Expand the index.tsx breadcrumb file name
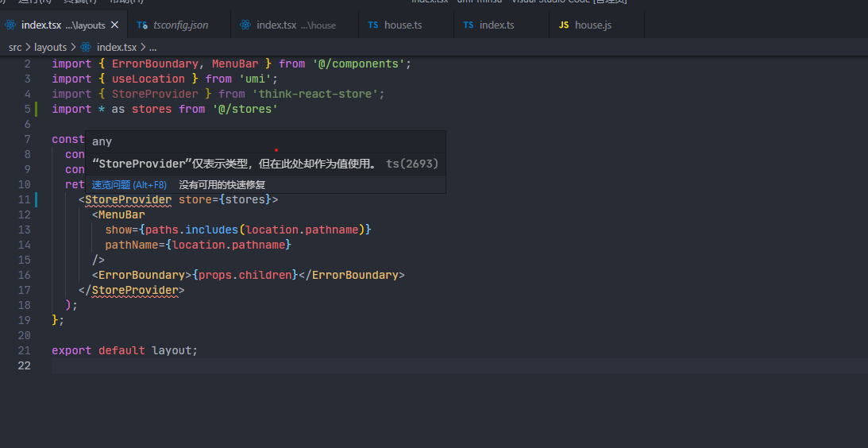868x448 pixels. pos(116,48)
